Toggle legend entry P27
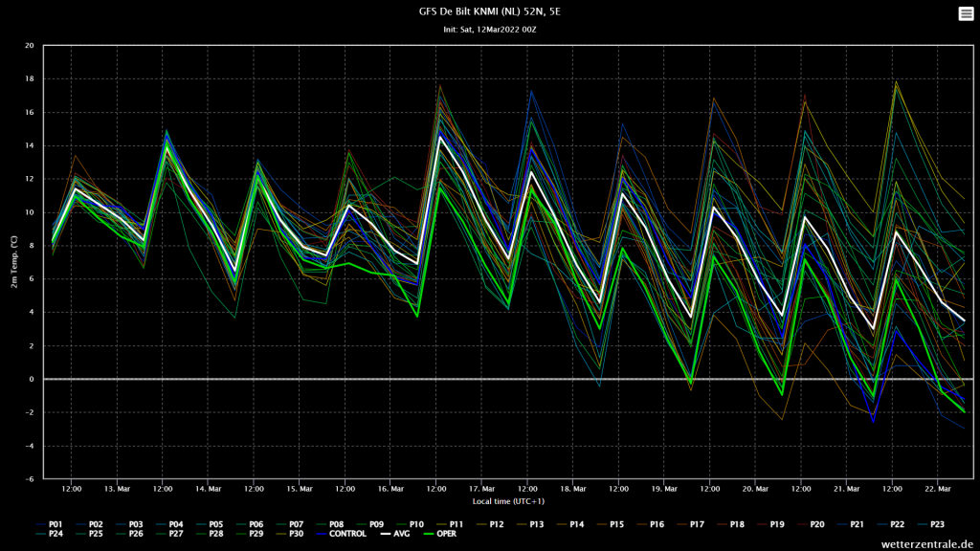The height and width of the screenshot is (551, 980). point(168,534)
